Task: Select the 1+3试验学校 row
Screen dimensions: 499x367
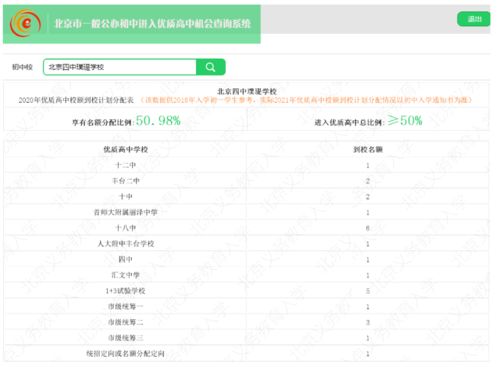Action: (x=247, y=291)
